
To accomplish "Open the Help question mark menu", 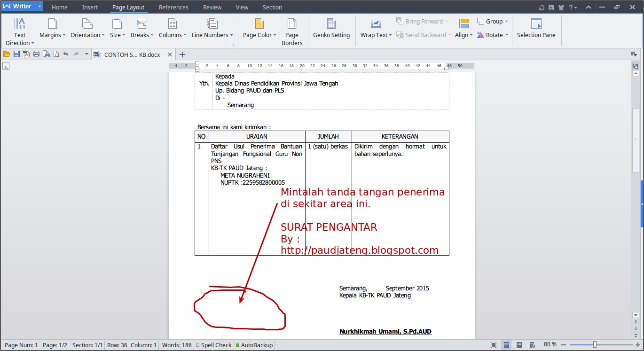I will point(573,8).
